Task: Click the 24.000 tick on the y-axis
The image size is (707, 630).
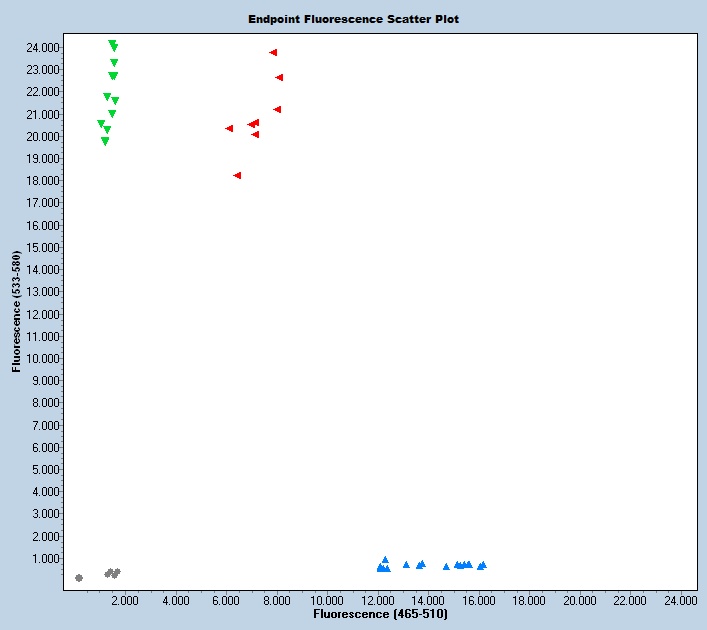Action: pyautogui.click(x=43, y=47)
